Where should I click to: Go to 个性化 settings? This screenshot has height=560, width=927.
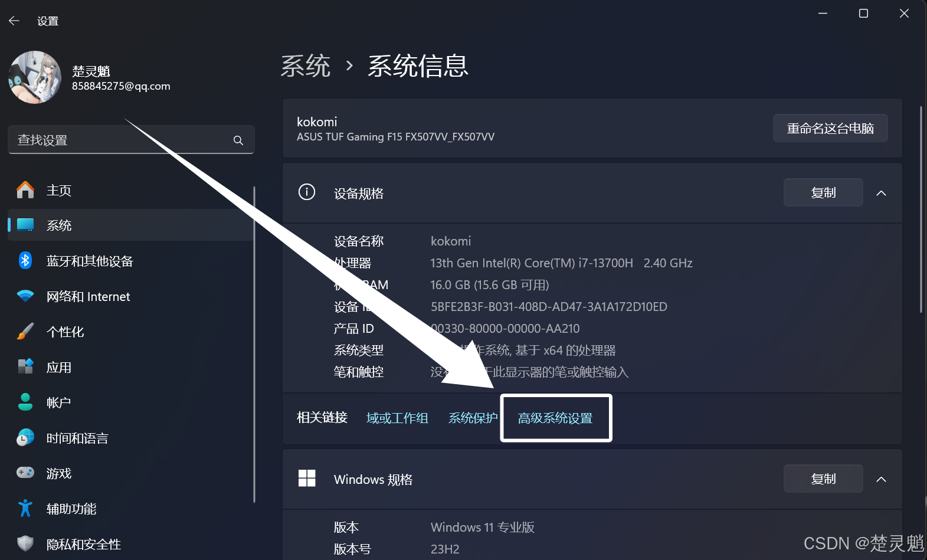[65, 332]
